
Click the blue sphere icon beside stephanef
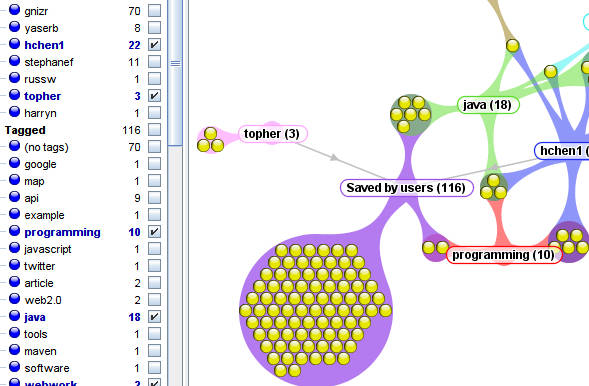click(14, 60)
